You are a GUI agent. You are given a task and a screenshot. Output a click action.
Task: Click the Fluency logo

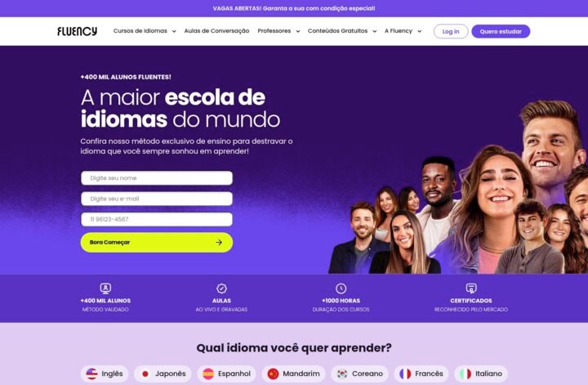(x=78, y=31)
